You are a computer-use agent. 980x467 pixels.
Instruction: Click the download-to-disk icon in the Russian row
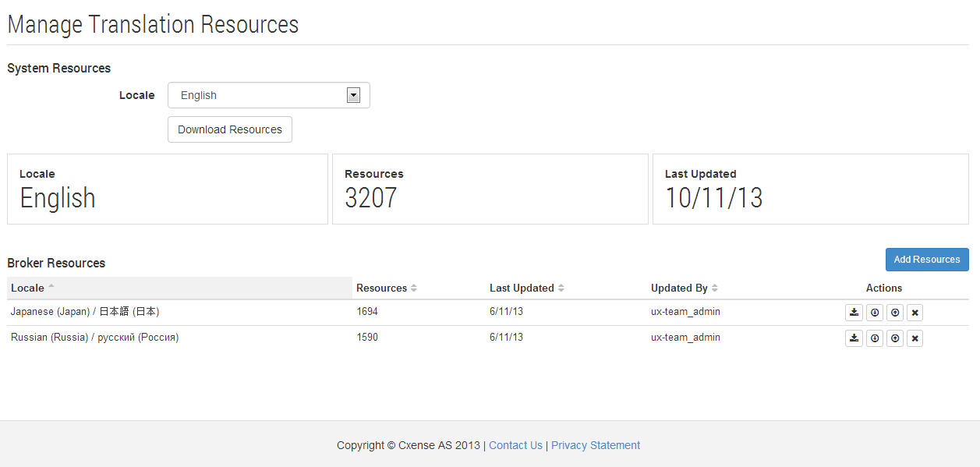(x=854, y=338)
